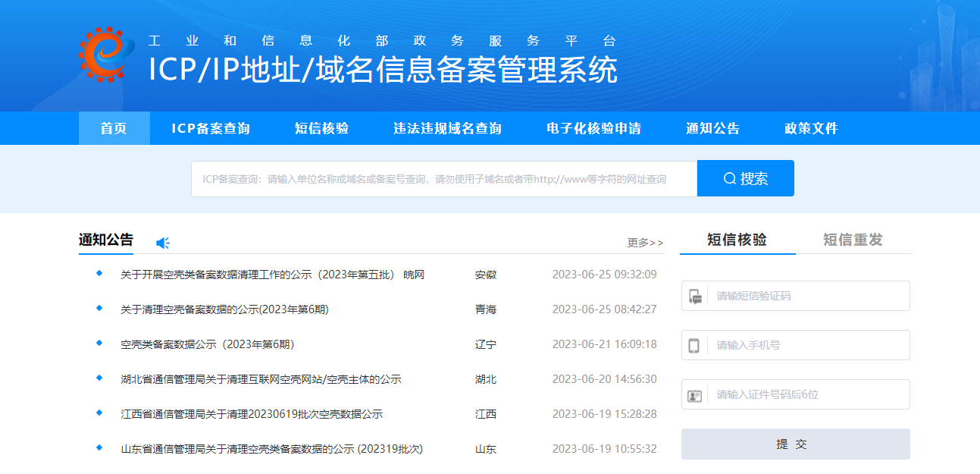980x474 pixels.
Task: Click the ID card icon
Action: pyautogui.click(x=694, y=395)
